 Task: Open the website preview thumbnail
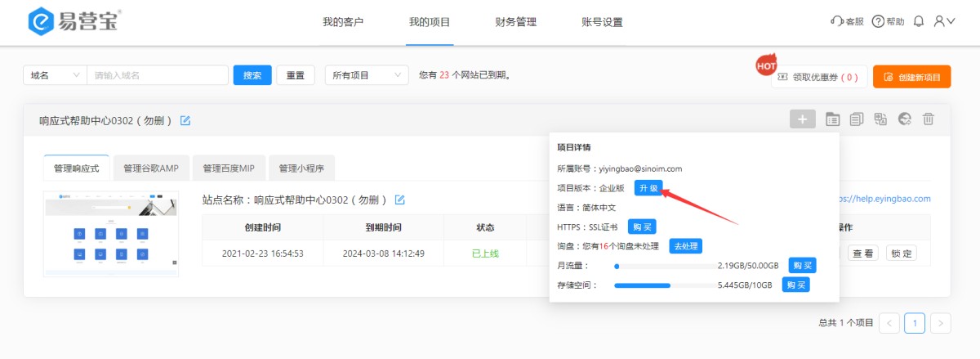point(111,233)
